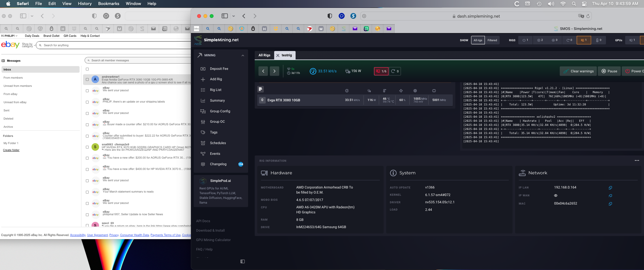Open the GPU Mining Calculator link
The image size is (644, 270).
(x=213, y=240)
